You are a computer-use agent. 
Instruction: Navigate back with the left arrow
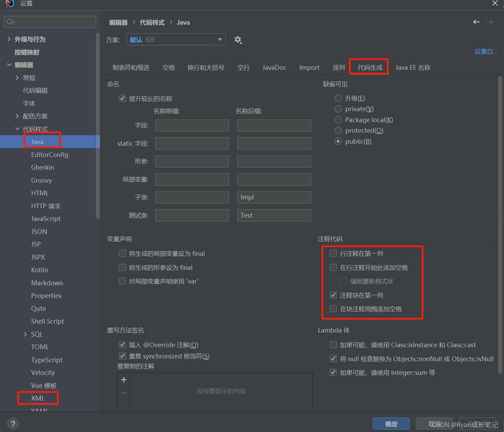476,22
